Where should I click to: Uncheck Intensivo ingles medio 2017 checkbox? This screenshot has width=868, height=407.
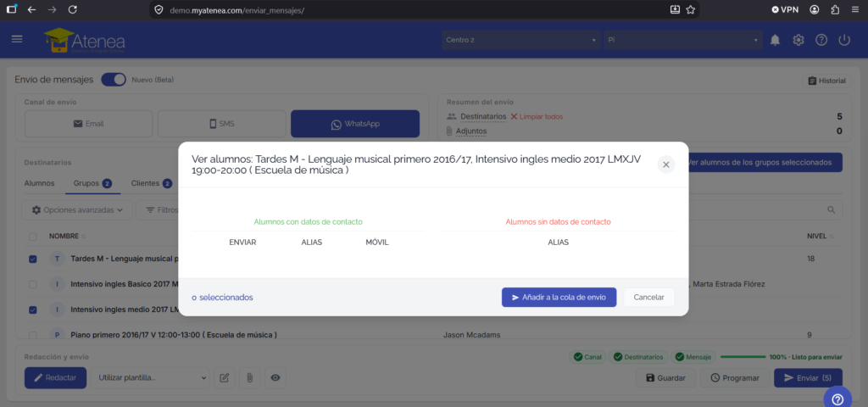(x=33, y=309)
